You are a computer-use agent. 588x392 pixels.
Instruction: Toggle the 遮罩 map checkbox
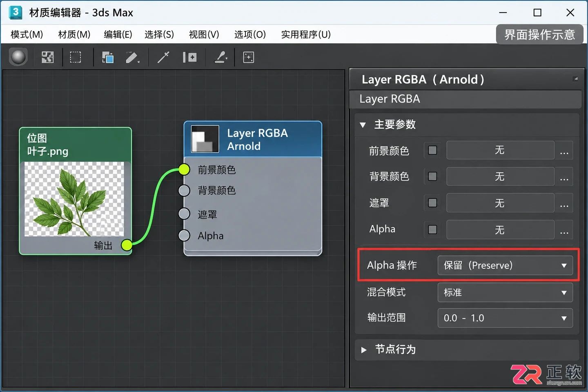click(432, 203)
